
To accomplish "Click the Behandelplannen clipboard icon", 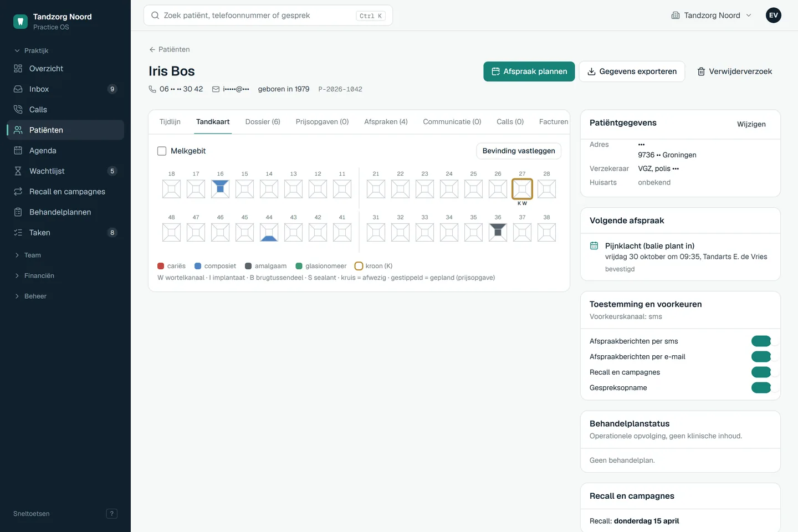I will pyautogui.click(x=18, y=212).
